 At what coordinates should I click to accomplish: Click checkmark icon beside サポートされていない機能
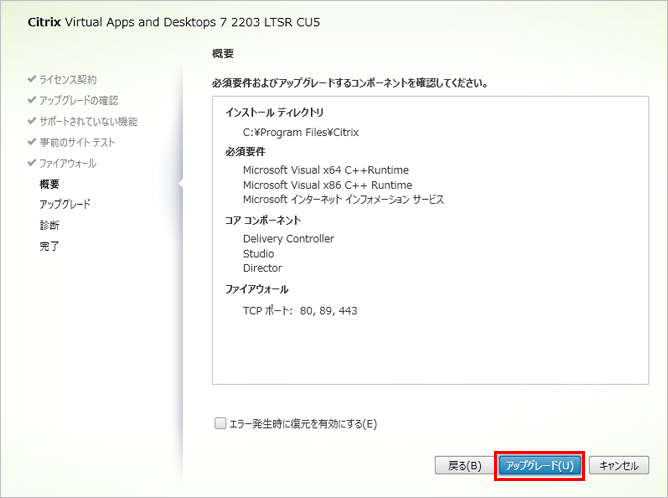point(32,121)
